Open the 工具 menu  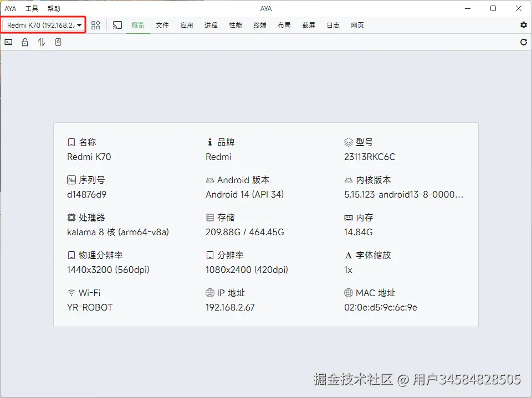32,9
